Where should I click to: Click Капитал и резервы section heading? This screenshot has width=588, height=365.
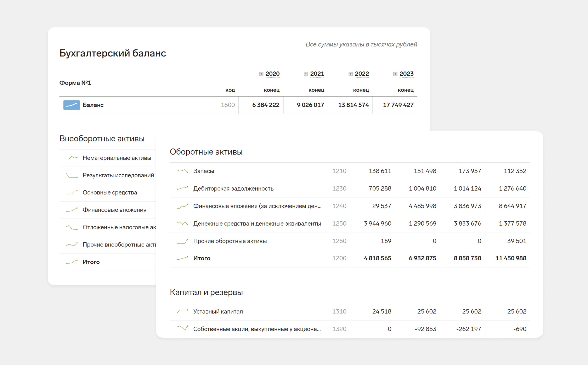tap(206, 292)
